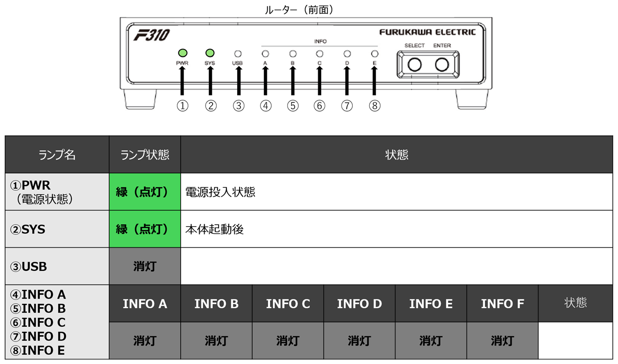Click the green SYS lamp on the router
The image size is (618, 364).
(210, 53)
